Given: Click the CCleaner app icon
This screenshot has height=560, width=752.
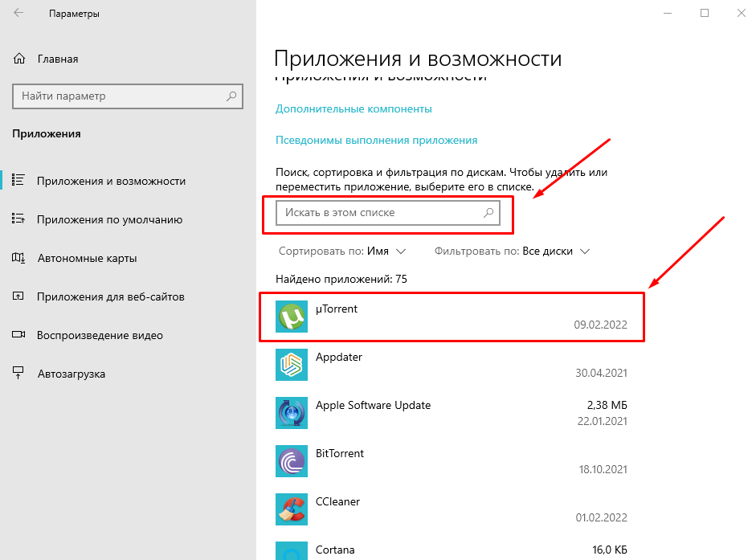Looking at the screenshot, I should pos(291,509).
